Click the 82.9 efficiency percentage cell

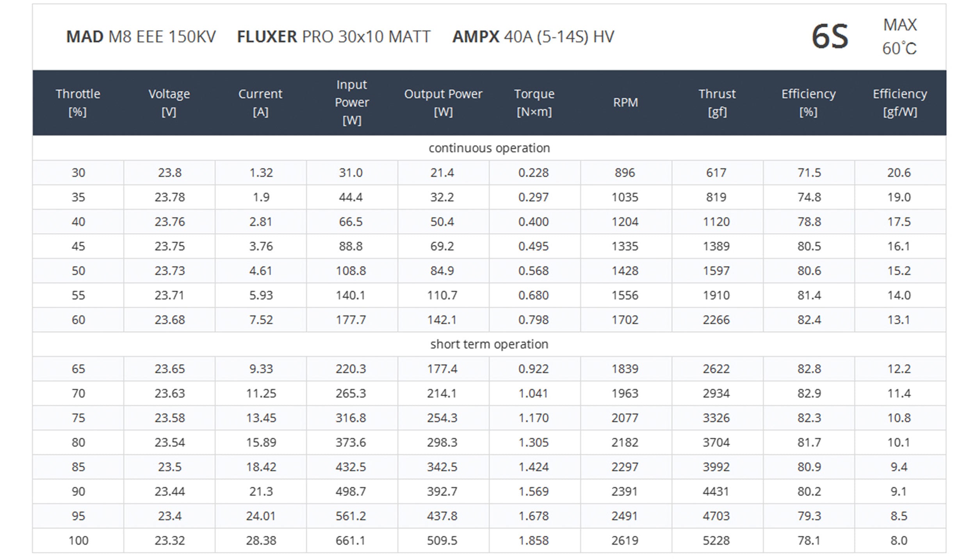pos(809,393)
